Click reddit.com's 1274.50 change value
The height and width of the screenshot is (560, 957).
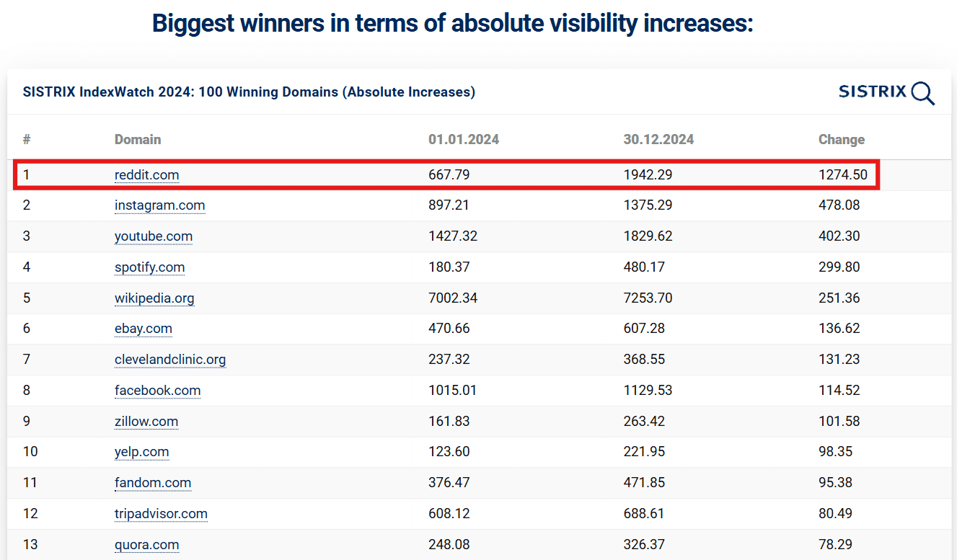pos(842,175)
